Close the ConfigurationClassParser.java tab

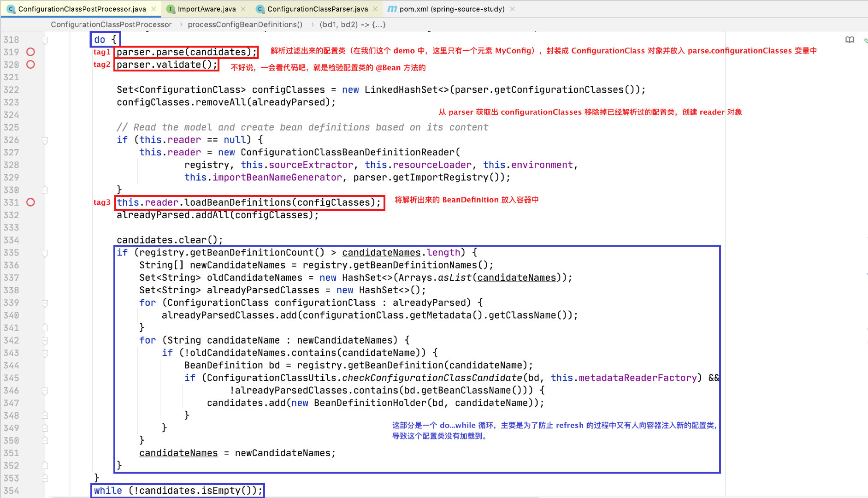coord(375,9)
